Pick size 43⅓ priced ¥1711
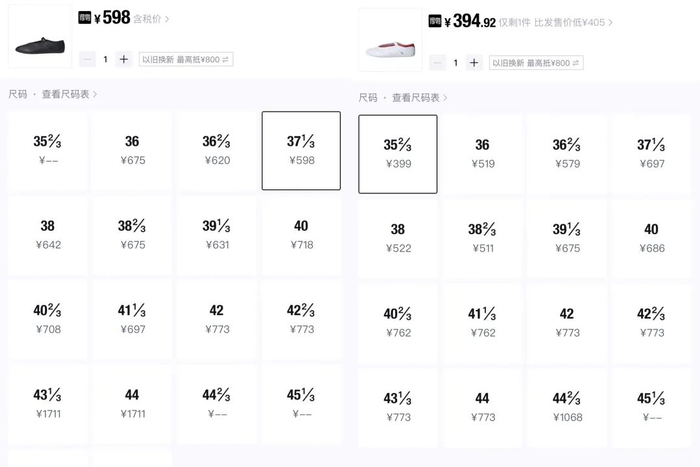 coord(47,403)
